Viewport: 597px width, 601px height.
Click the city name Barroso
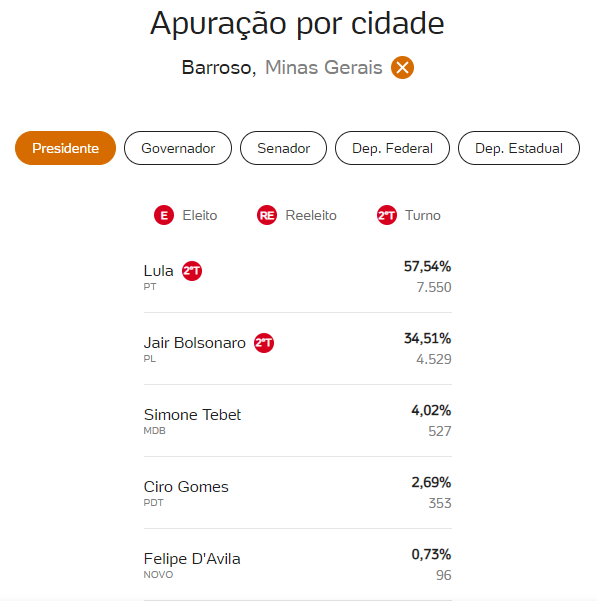coord(219,68)
